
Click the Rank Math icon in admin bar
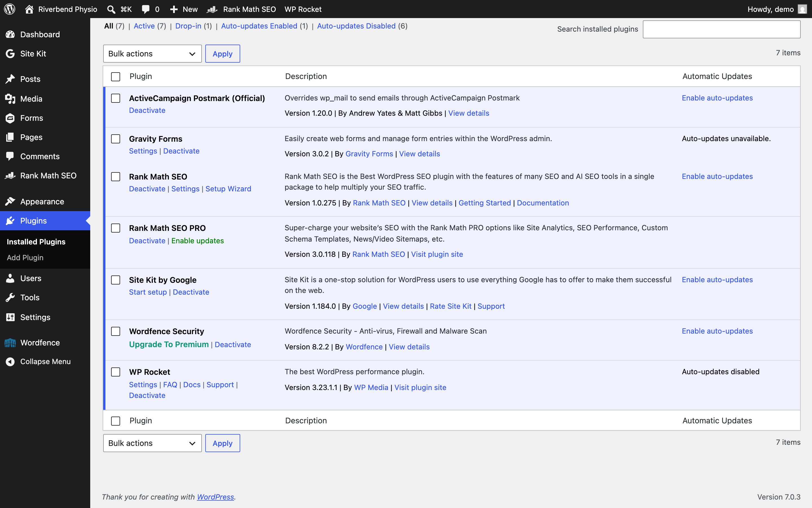[212, 9]
